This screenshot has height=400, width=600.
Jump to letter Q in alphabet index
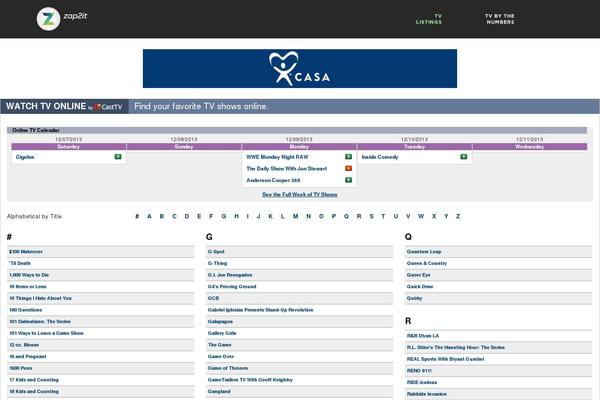(x=333, y=215)
